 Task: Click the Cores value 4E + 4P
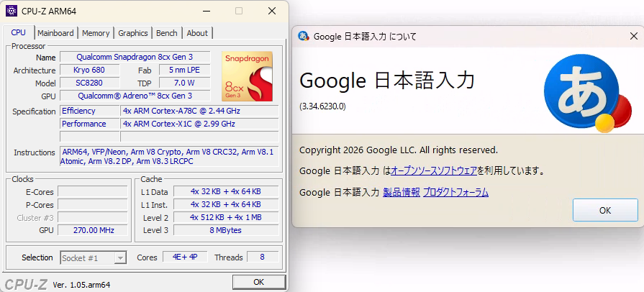(185, 257)
